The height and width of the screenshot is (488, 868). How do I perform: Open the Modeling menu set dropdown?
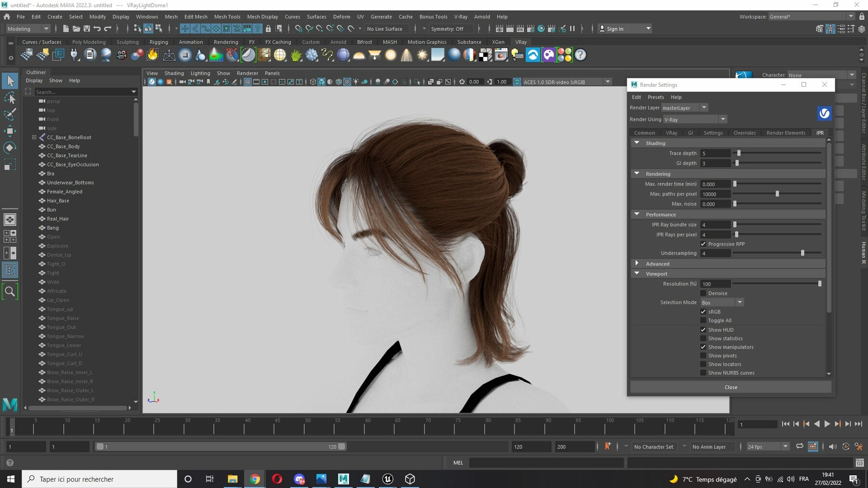click(28, 29)
